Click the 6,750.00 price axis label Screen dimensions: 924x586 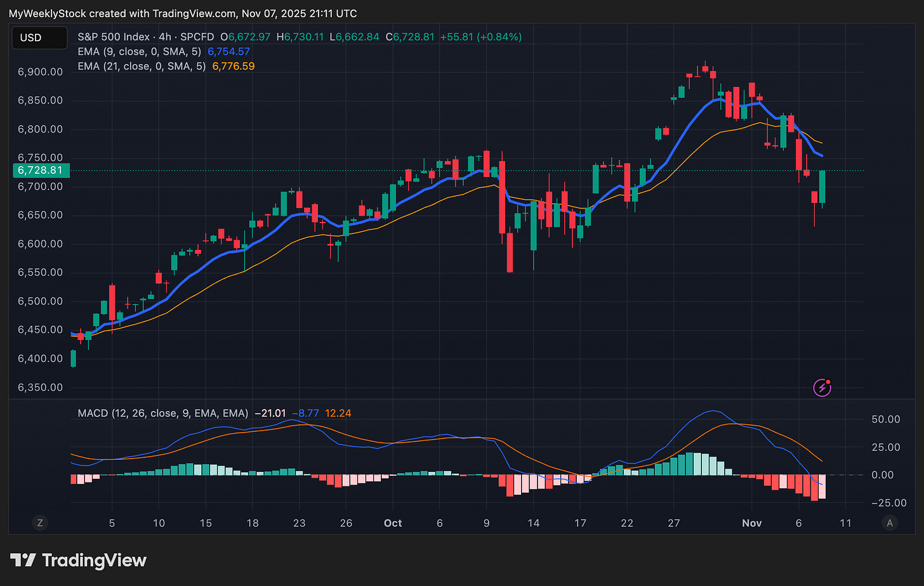tap(40, 158)
